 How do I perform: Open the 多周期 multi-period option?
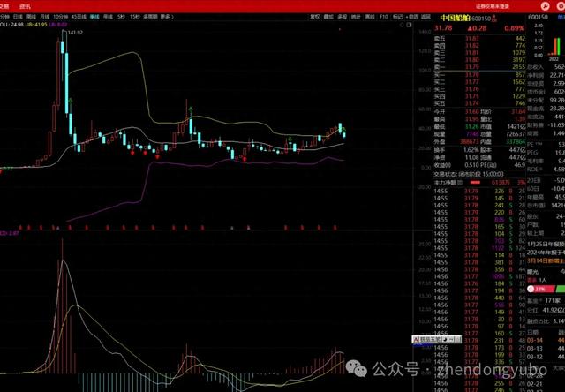pos(150,16)
